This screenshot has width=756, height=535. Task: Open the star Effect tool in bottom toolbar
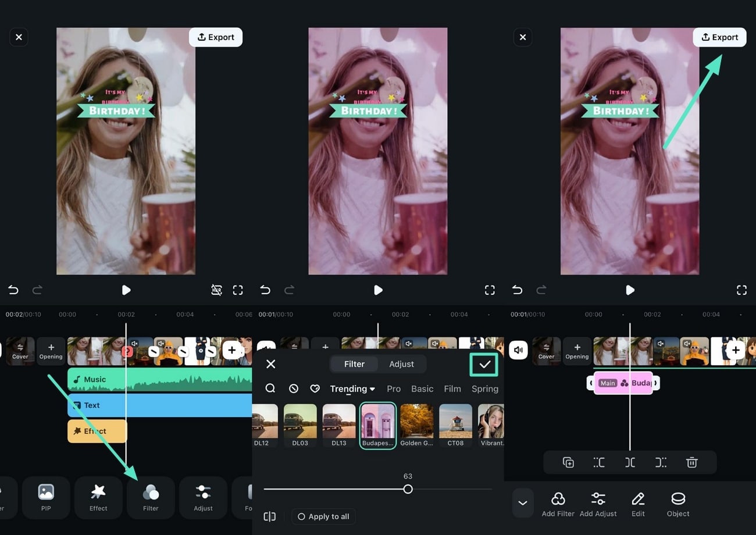coord(98,497)
